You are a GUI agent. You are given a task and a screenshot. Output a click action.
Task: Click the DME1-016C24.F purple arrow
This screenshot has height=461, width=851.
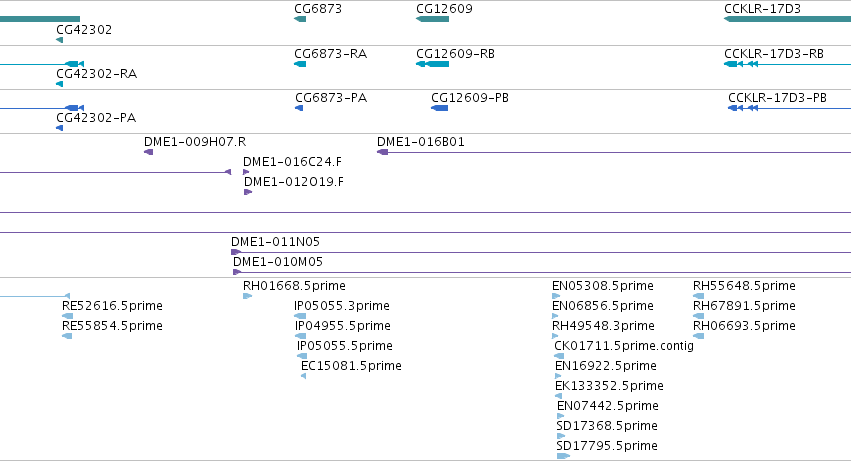[246, 172]
